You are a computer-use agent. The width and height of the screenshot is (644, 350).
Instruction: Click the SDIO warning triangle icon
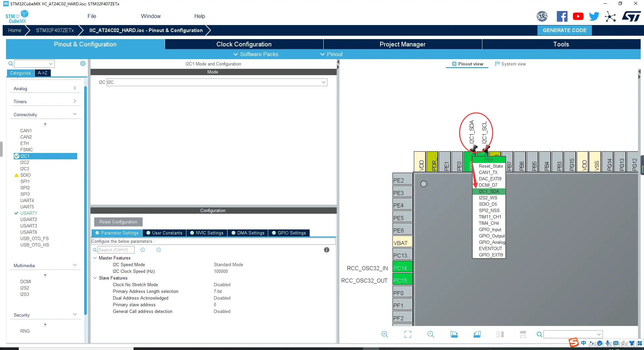tap(16, 175)
